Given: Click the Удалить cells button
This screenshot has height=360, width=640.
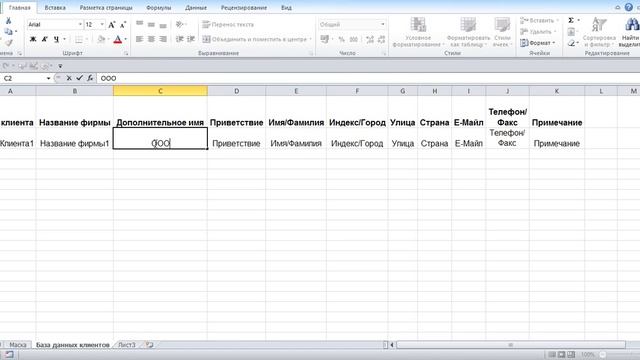Looking at the screenshot, I should click(x=537, y=31).
